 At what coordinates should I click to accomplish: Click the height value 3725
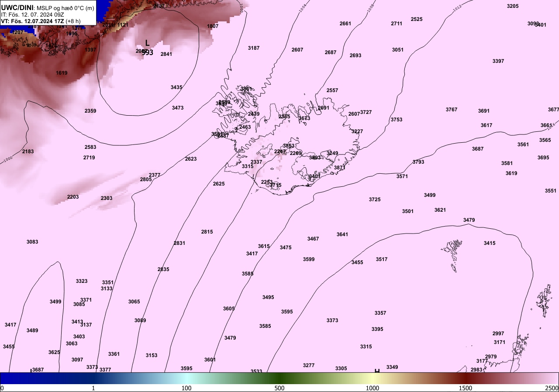(375, 199)
